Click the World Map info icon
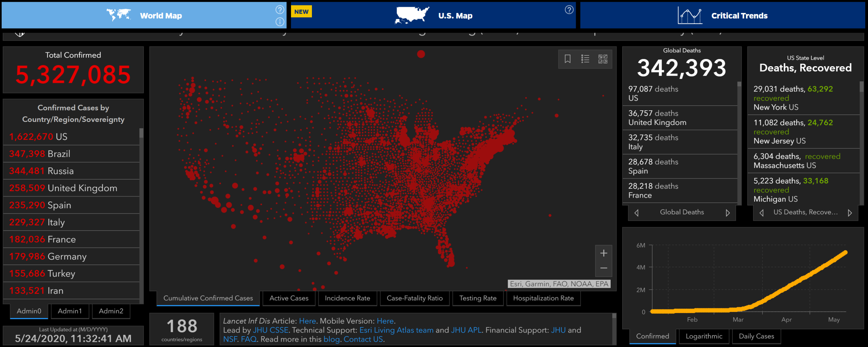Viewport: 868px width, 347px height. (280, 22)
